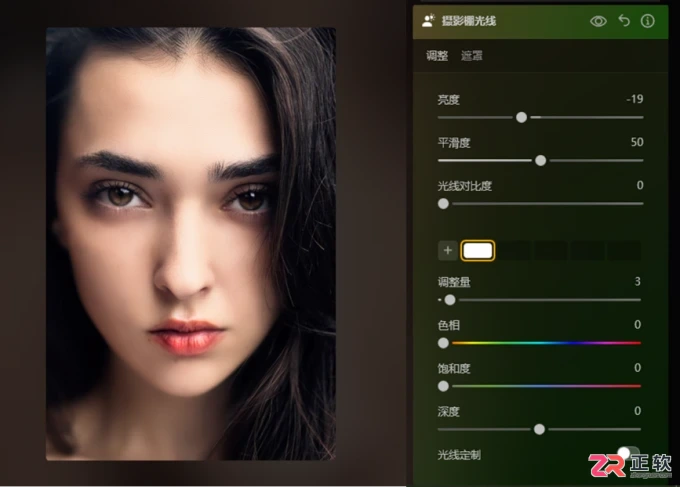
Task: Toggle the 光线定制 switch
Action: pos(628,453)
